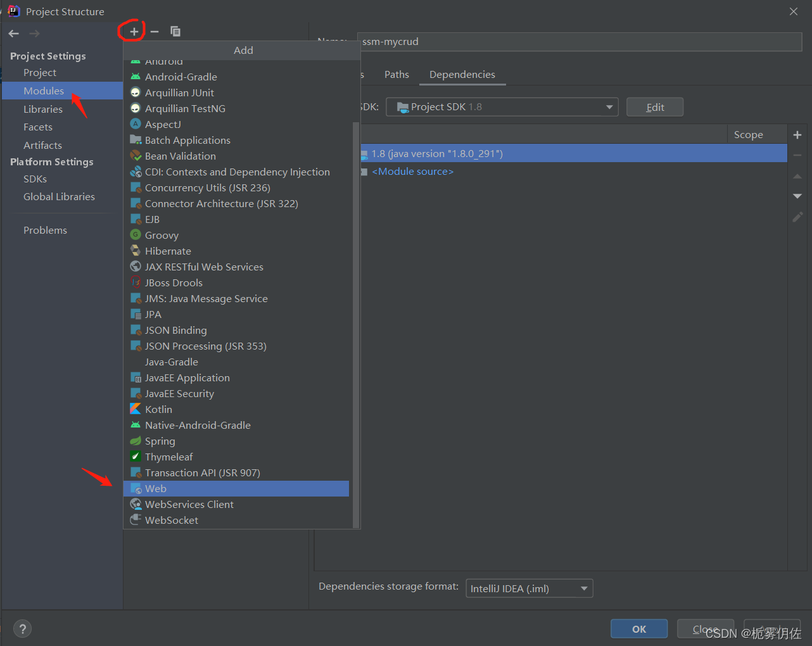Open the Project SDK 1.8 dropdown

(x=502, y=107)
